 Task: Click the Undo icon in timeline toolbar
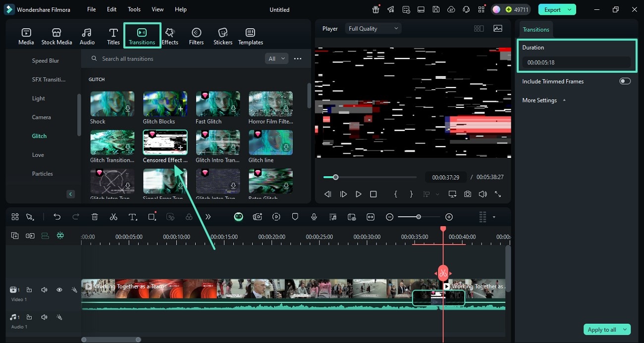(57, 217)
